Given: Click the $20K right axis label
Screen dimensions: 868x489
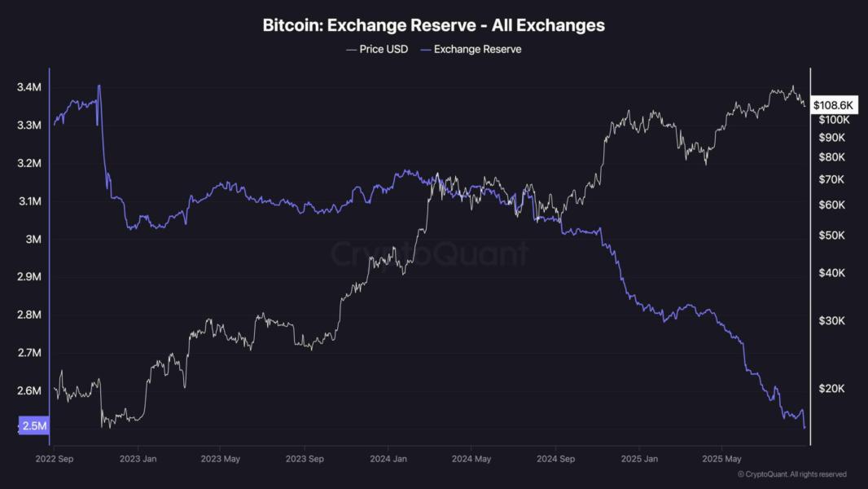Looking at the screenshot, I should [831, 388].
